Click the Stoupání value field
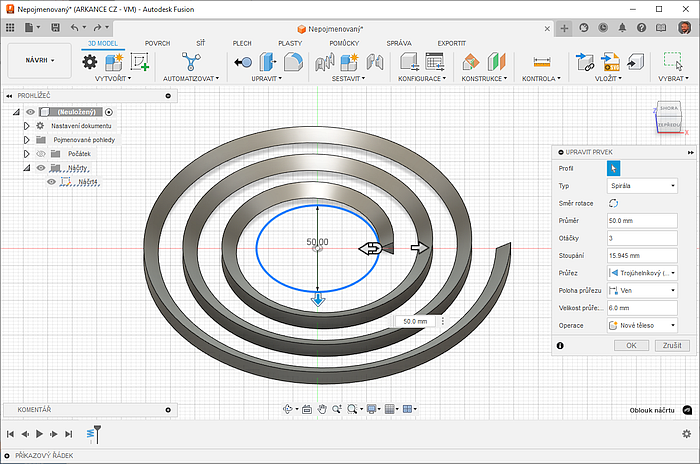This screenshot has width=700, height=464. pyautogui.click(x=642, y=255)
